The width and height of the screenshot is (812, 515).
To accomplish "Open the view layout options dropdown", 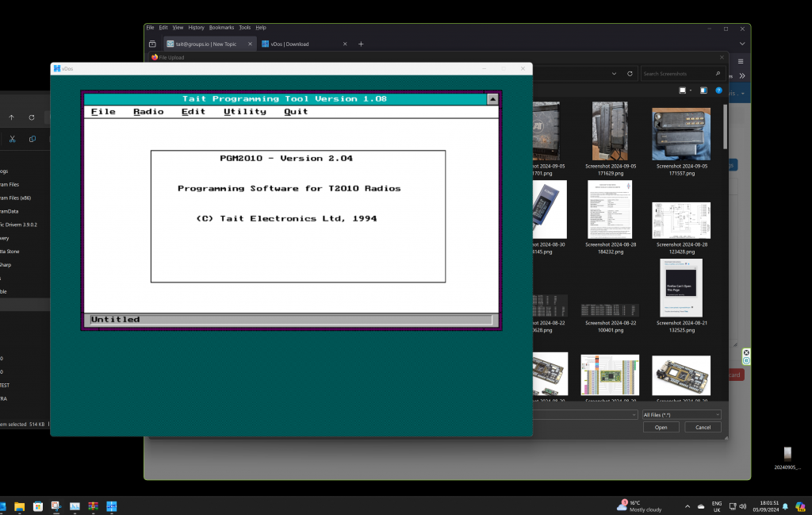I will pos(691,91).
